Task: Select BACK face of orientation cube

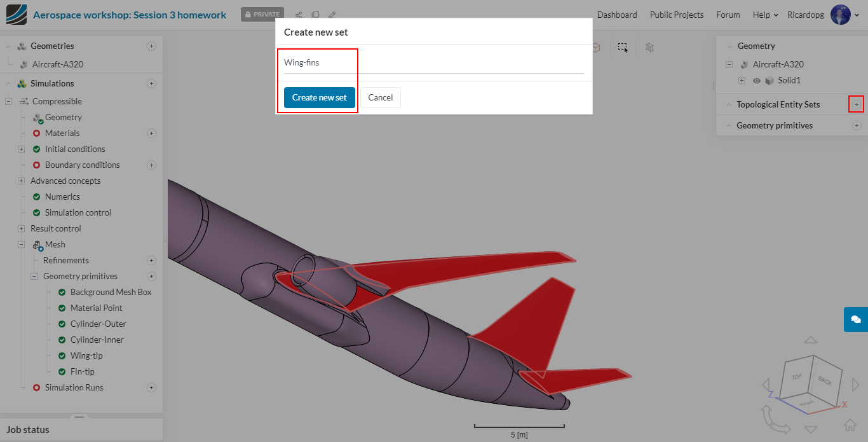Action: pyautogui.click(x=825, y=380)
